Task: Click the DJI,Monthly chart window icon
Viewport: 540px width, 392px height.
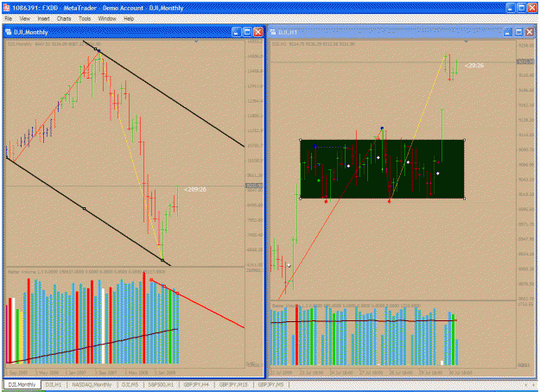Action: 9,32
